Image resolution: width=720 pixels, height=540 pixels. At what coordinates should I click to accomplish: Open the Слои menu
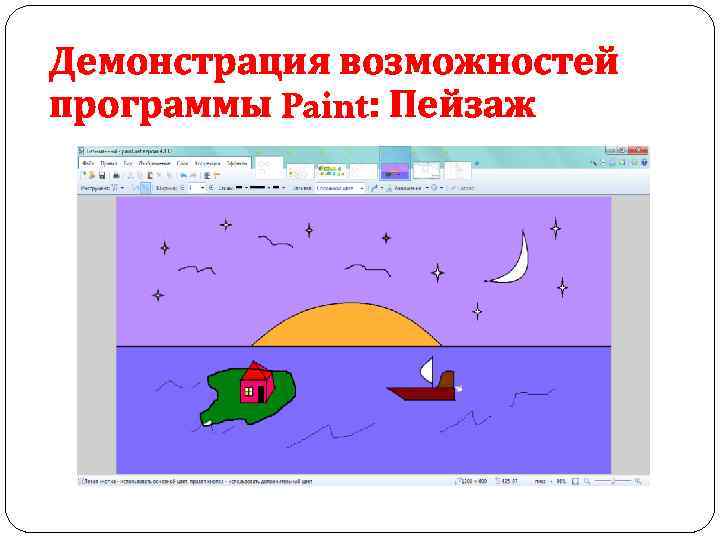pos(182,163)
